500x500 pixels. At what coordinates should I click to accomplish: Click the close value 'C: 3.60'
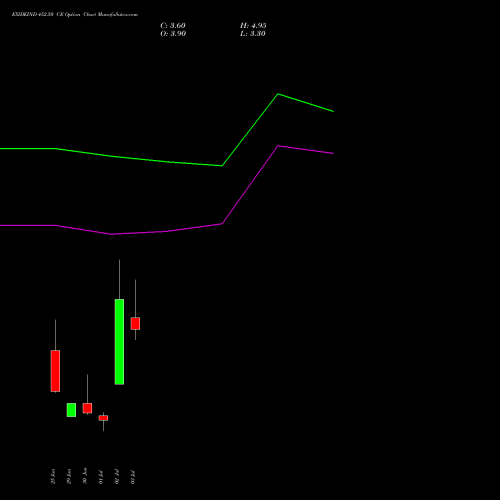click(x=173, y=26)
